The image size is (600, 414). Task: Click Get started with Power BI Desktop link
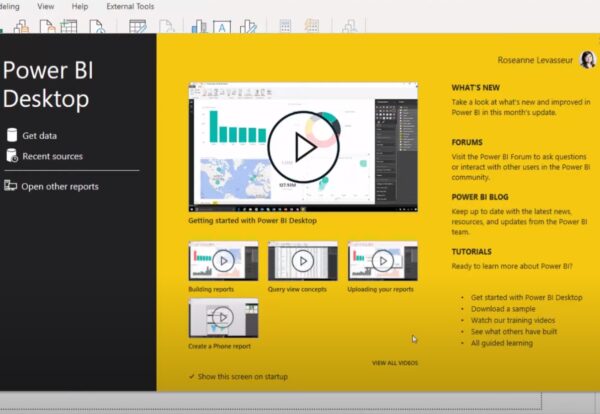tap(527, 297)
